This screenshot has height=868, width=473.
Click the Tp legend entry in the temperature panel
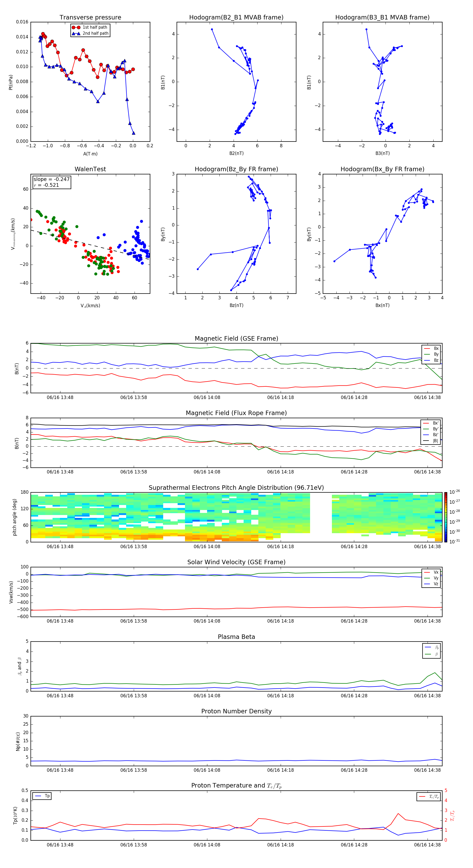42,796
